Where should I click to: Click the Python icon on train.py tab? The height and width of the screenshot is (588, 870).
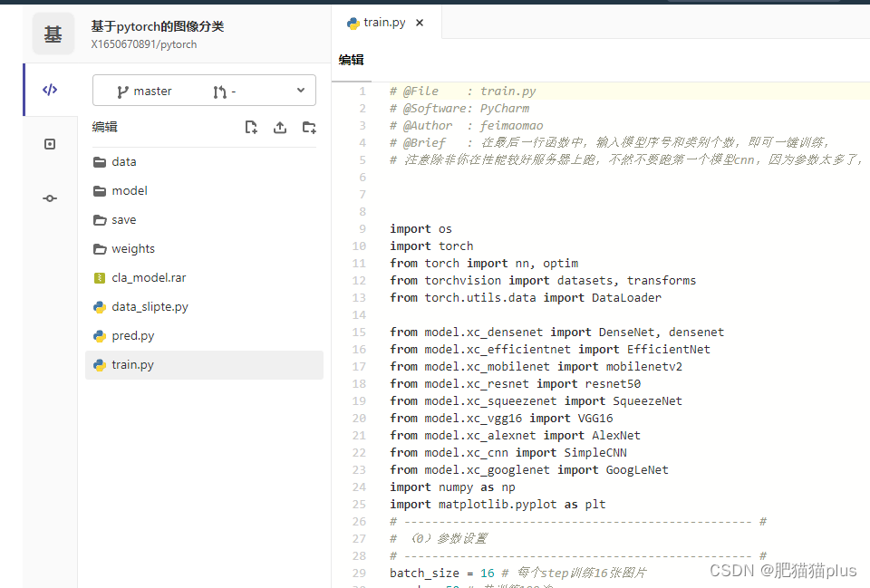(x=353, y=23)
